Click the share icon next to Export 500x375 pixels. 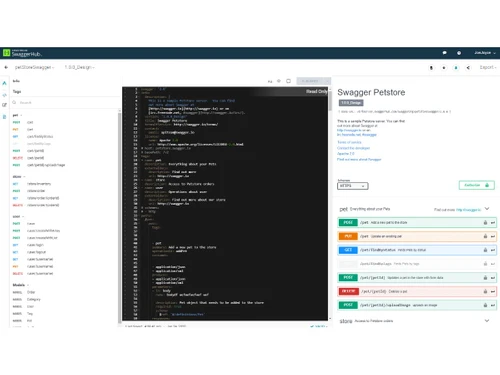click(468, 68)
